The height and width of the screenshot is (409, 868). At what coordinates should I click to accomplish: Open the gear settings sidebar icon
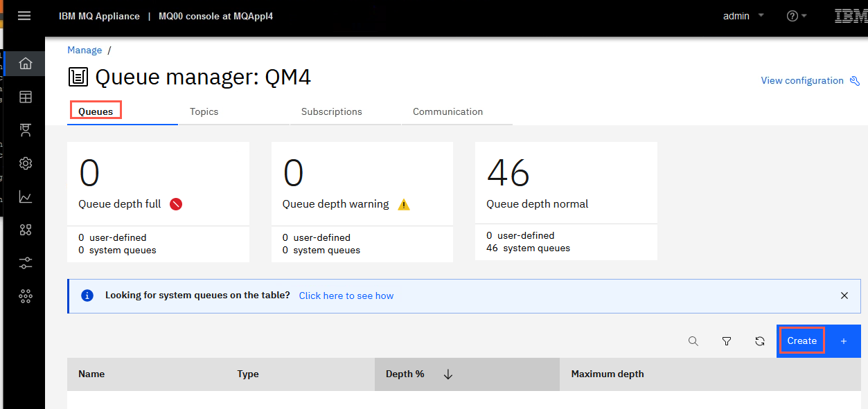(x=26, y=163)
